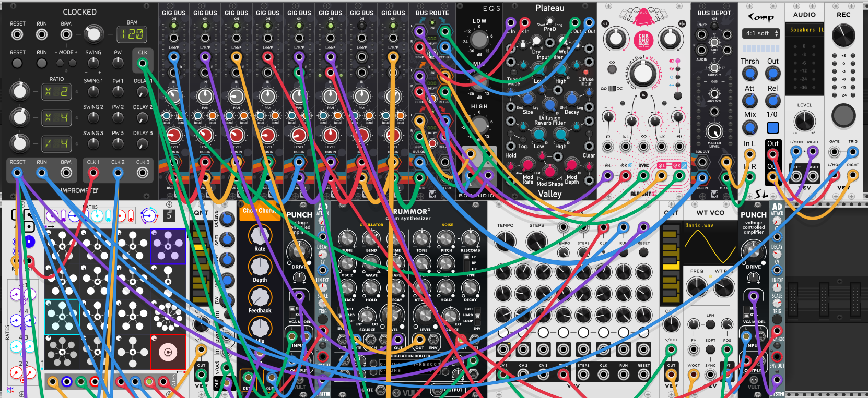Screen dimensions: 868x398
Task: Click the large REC record button
Action: coord(843,115)
